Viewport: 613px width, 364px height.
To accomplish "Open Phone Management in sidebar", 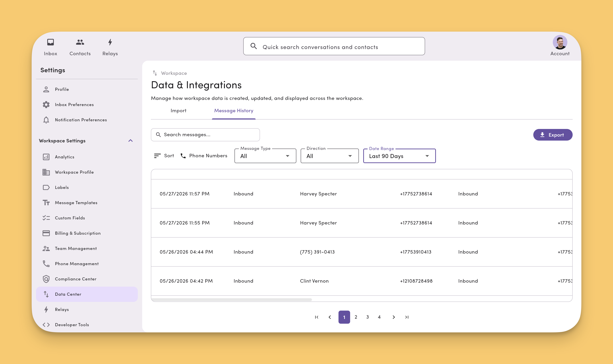I will [x=87, y=264].
